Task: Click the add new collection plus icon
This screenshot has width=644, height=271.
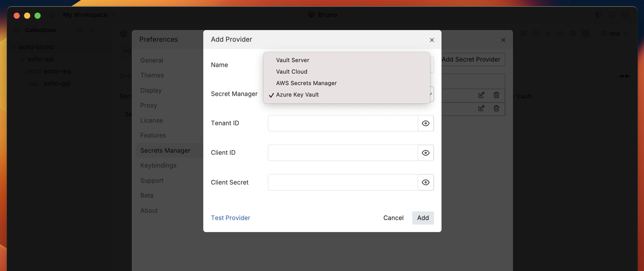Action: coord(92,30)
